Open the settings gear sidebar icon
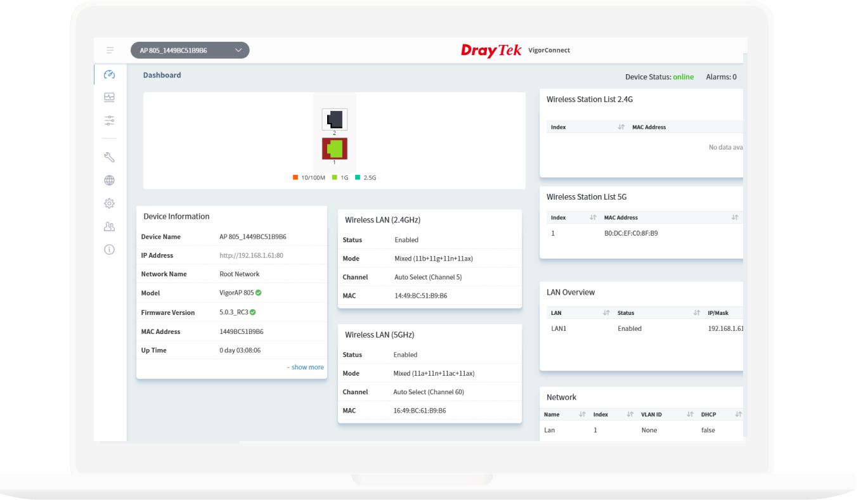The image size is (868, 500). pyautogui.click(x=109, y=203)
